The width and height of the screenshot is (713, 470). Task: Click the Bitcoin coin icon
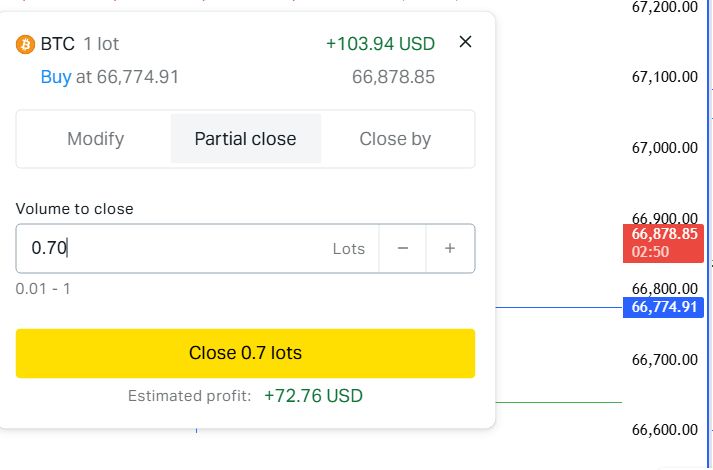click(x=25, y=44)
